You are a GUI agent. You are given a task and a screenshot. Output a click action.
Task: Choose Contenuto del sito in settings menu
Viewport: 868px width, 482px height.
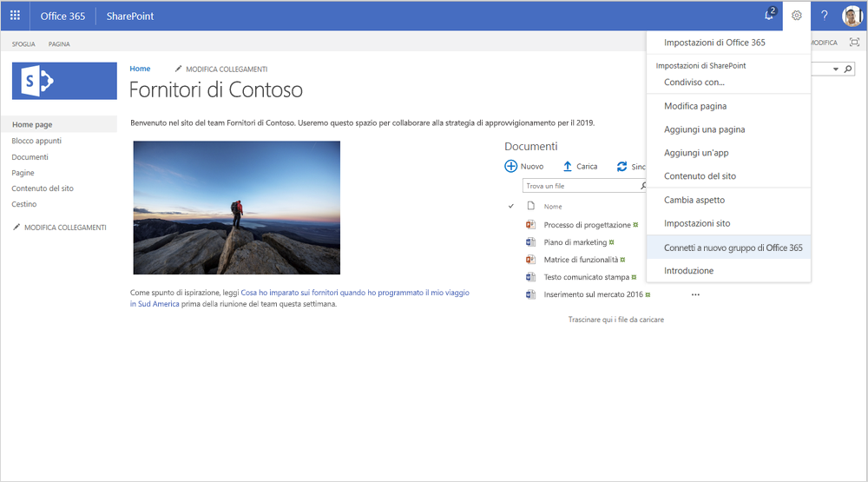coord(700,175)
